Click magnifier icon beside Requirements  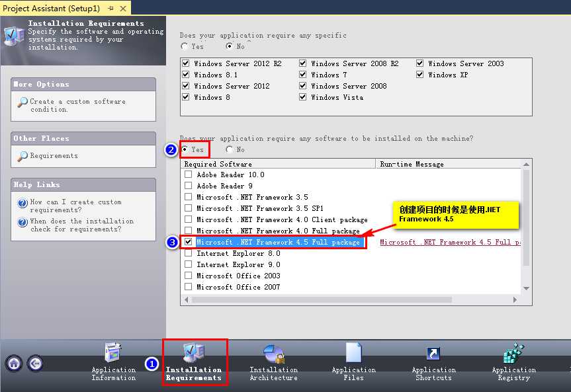pyautogui.click(x=22, y=157)
